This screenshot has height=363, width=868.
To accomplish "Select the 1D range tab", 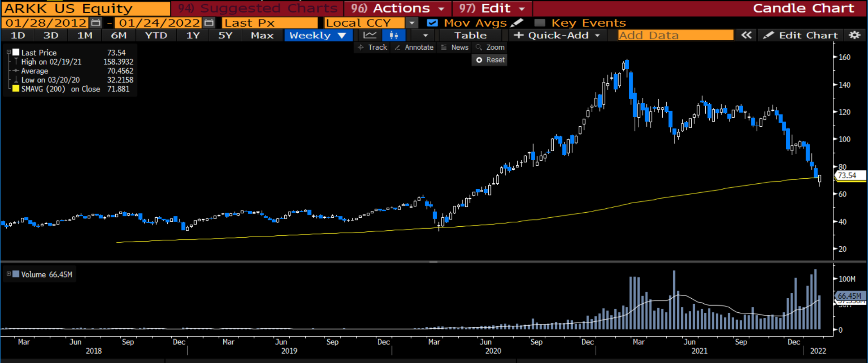I will (x=18, y=35).
